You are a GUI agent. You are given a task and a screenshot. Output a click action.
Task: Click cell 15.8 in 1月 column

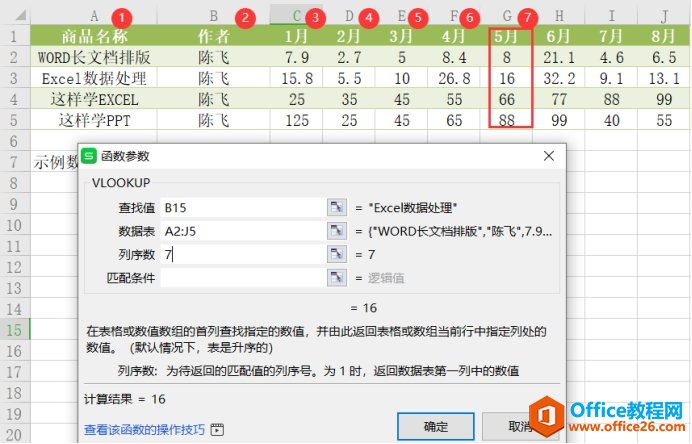296,78
